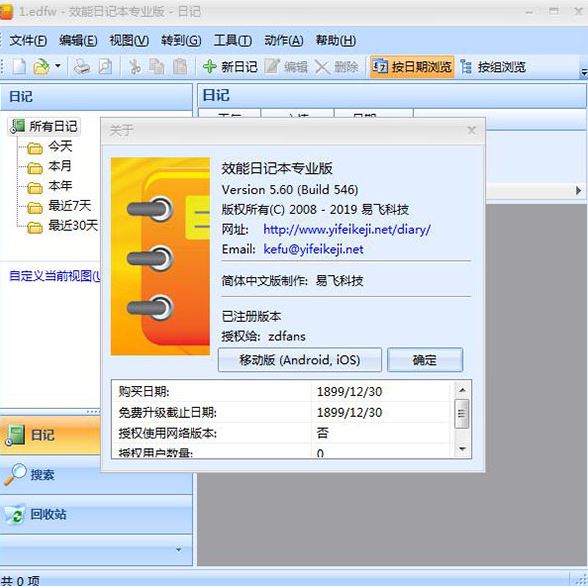Close the 关于 dialog with its X
This screenshot has height=586, width=588.
coord(471,130)
